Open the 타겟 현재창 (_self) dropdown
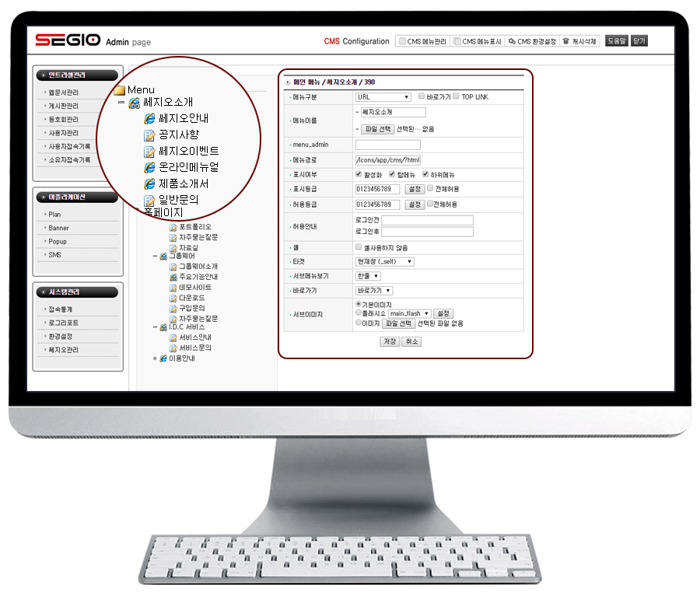Screen dimensions: 700x594 pos(385,261)
